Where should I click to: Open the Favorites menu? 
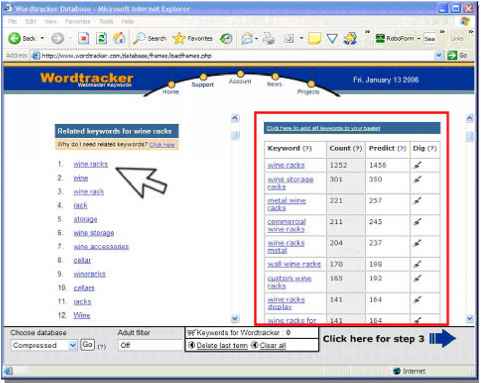(78, 21)
